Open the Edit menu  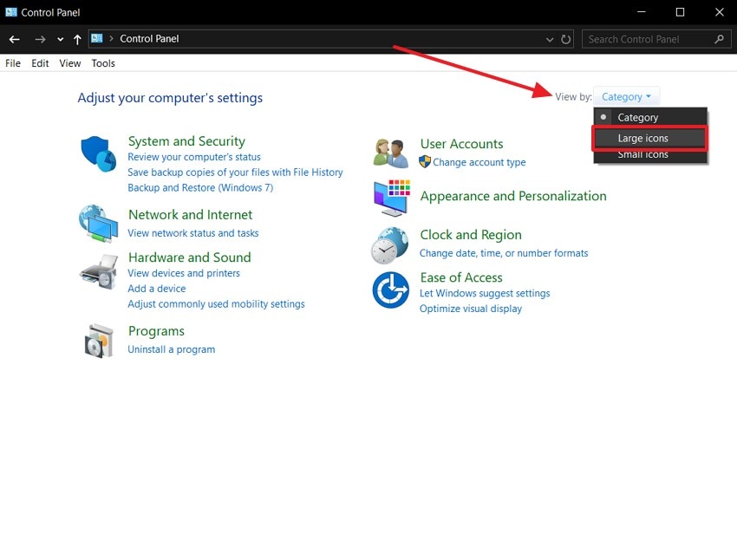pyautogui.click(x=40, y=63)
